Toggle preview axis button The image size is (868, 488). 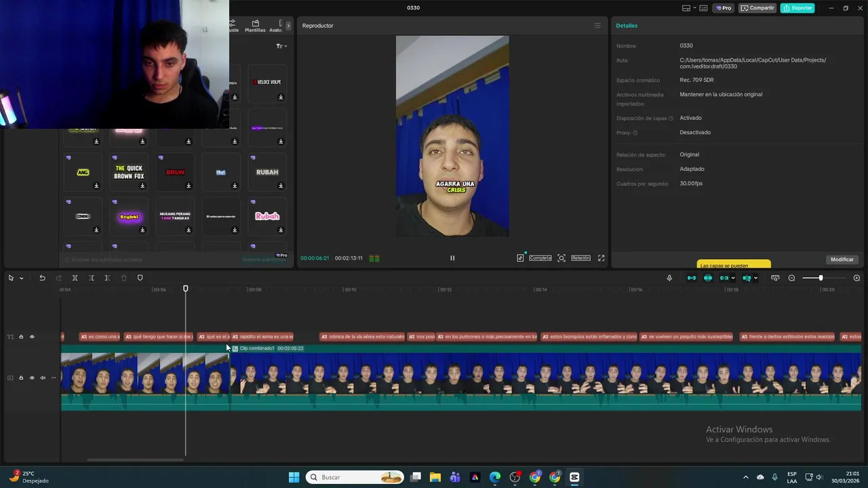747,278
